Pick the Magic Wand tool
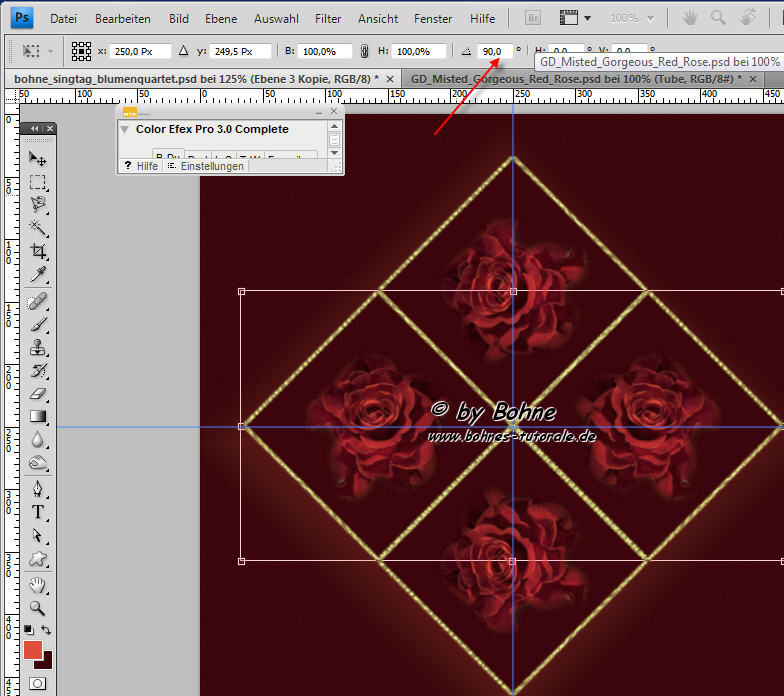Viewport: 784px width, 696px height. coord(37,228)
